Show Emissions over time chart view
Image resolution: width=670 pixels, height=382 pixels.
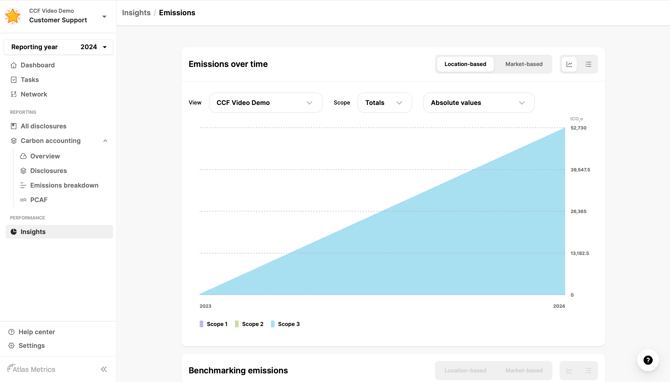569,64
